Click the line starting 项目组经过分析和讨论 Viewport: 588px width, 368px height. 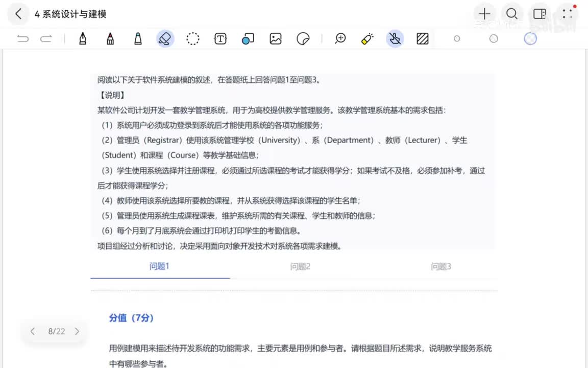220,246
